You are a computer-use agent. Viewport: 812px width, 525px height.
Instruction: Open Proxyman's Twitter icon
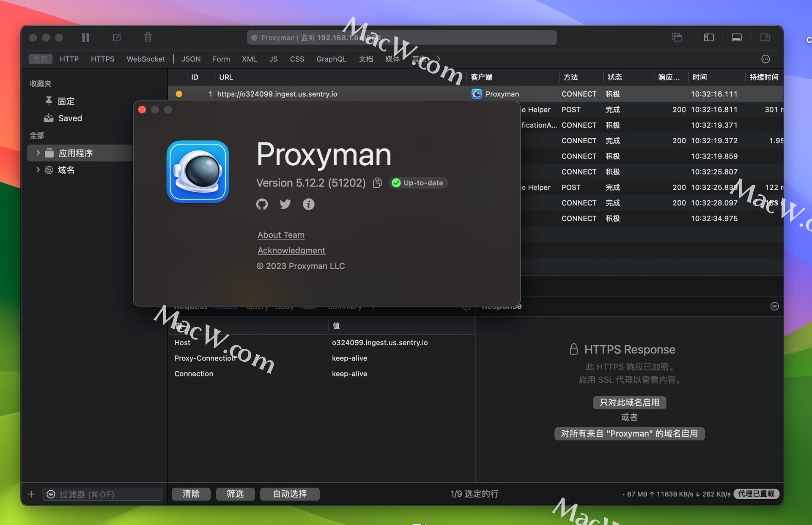[285, 204]
